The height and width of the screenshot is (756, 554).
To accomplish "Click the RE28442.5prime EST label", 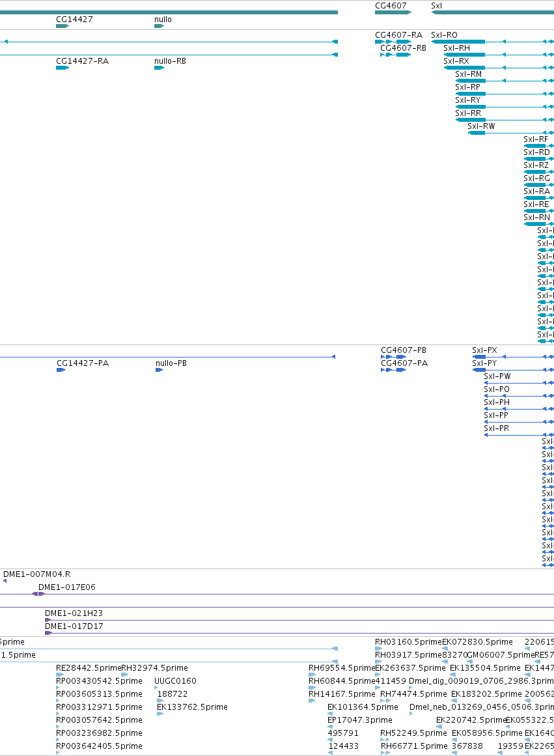I will 89,668.
